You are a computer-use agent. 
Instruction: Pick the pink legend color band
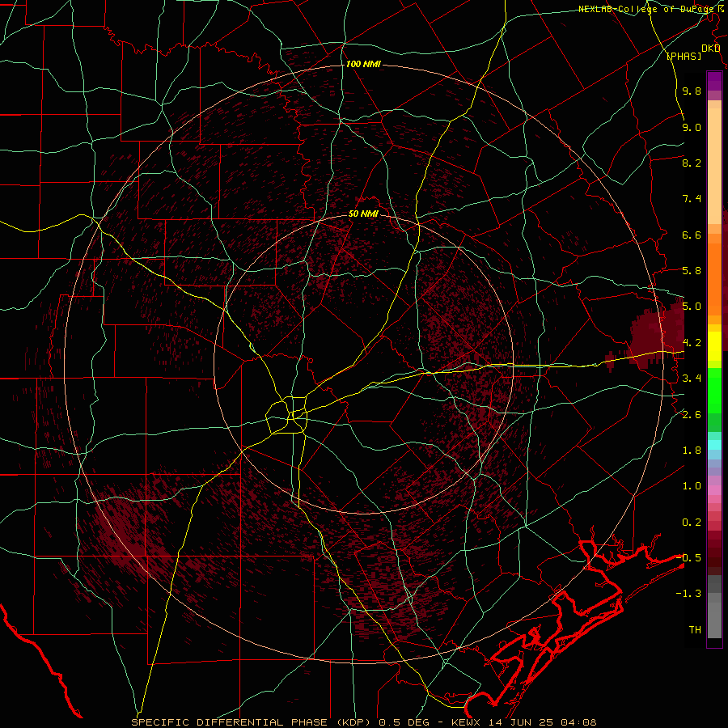[714, 490]
